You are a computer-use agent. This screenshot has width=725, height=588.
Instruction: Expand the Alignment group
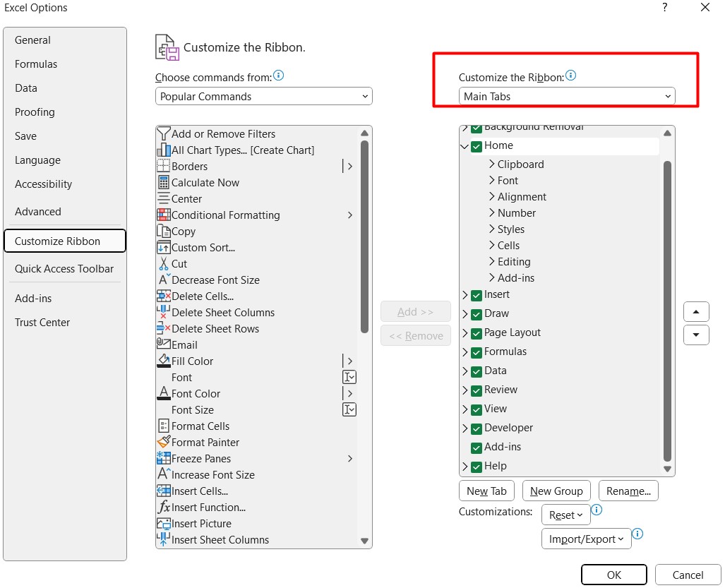(x=492, y=196)
